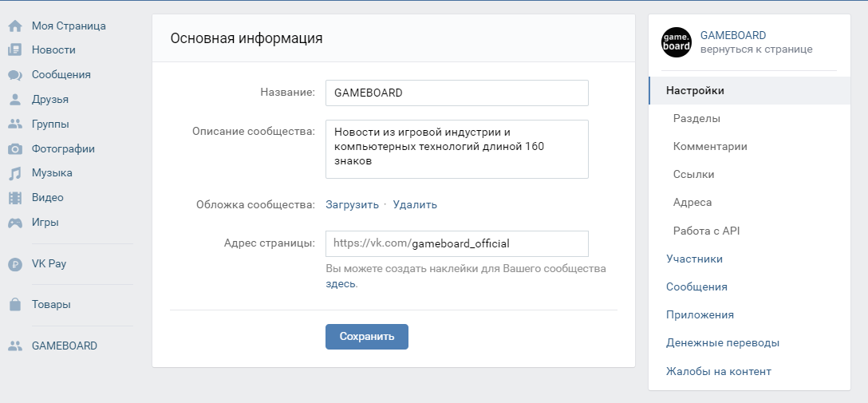Click the Messages speech bubble icon
This screenshot has width=868, height=403.
14,76
